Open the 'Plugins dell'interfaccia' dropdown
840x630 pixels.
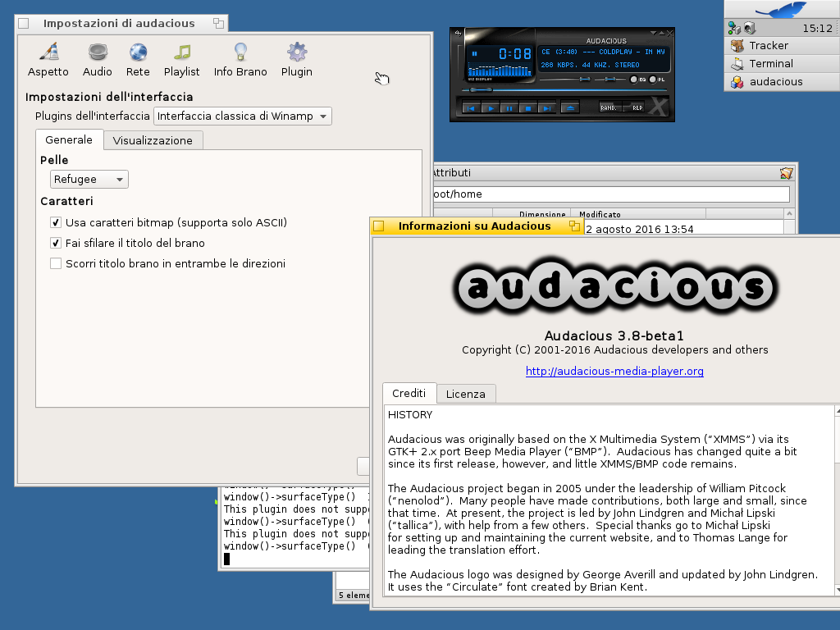pyautogui.click(x=243, y=116)
